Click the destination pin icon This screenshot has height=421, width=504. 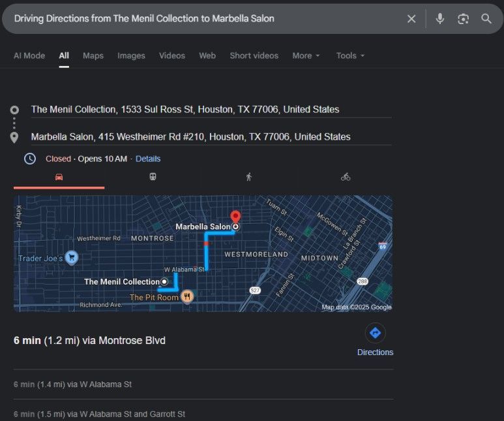tap(14, 138)
